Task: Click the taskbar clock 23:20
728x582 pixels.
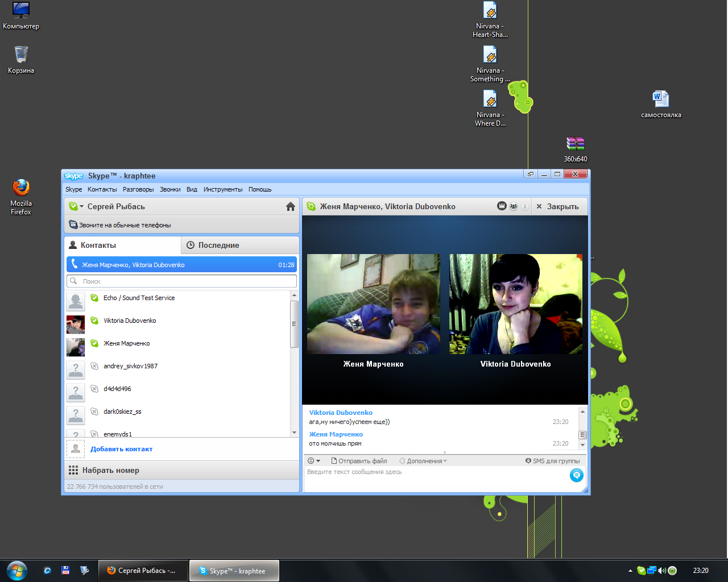Action: tap(701, 571)
